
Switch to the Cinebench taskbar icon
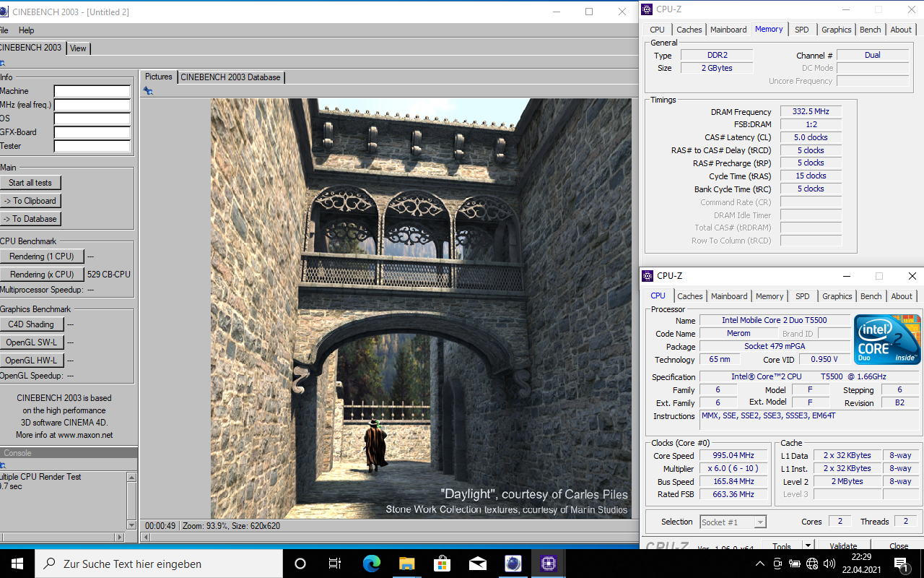(513, 564)
